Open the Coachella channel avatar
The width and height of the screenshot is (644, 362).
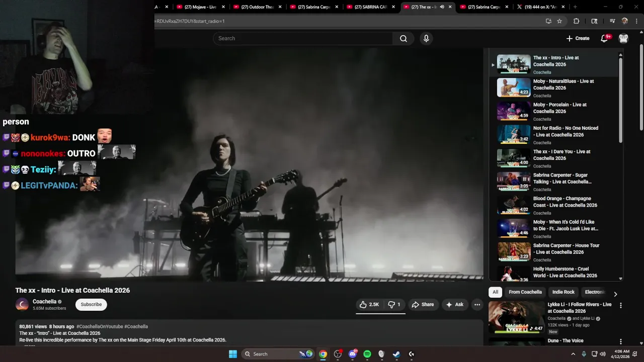pyautogui.click(x=22, y=304)
